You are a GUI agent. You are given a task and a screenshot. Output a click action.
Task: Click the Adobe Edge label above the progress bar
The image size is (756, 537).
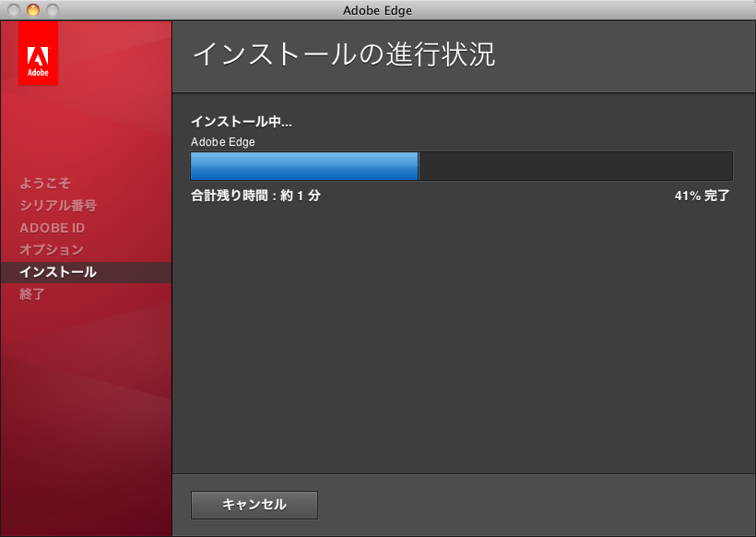222,142
